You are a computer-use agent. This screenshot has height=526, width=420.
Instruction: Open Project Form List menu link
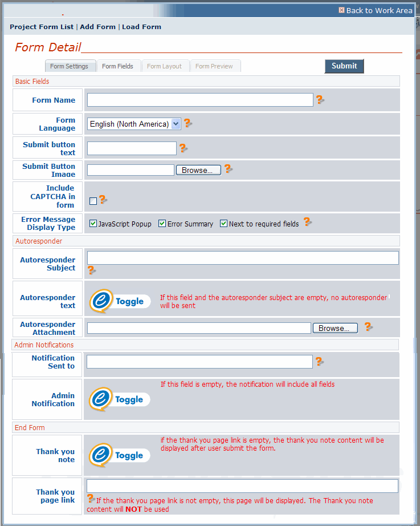point(42,27)
